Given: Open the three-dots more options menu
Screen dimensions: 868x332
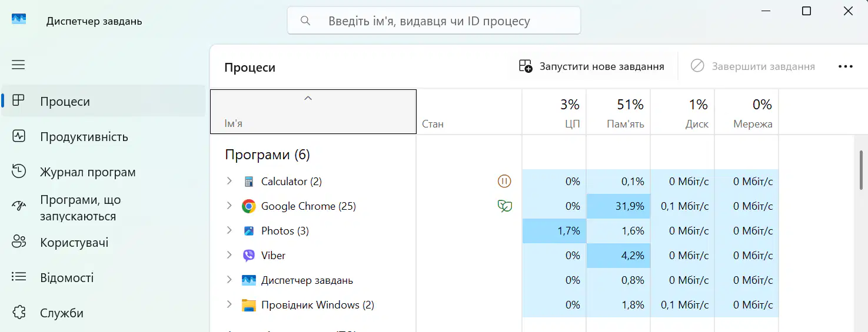Looking at the screenshot, I should click(846, 66).
